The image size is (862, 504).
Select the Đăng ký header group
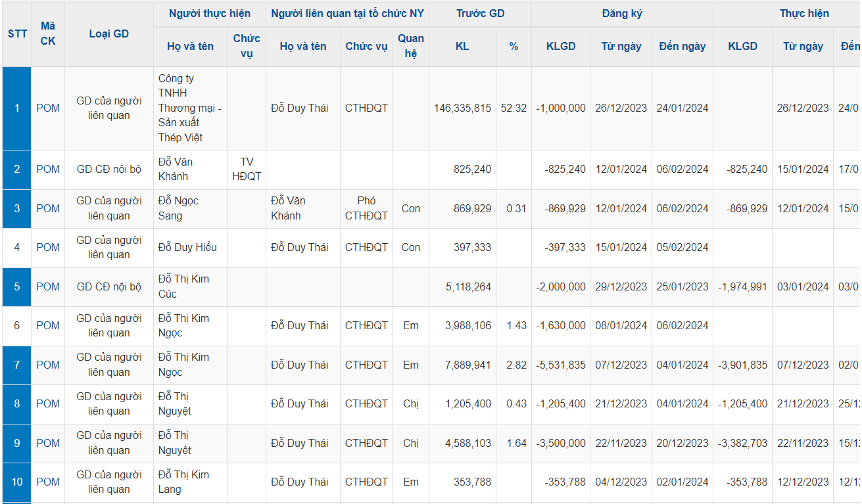621,14
